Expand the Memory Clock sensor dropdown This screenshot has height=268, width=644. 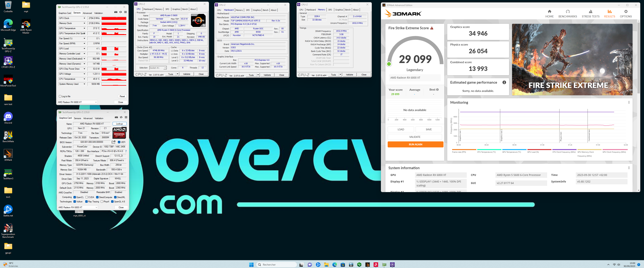pyautogui.click(x=84, y=23)
